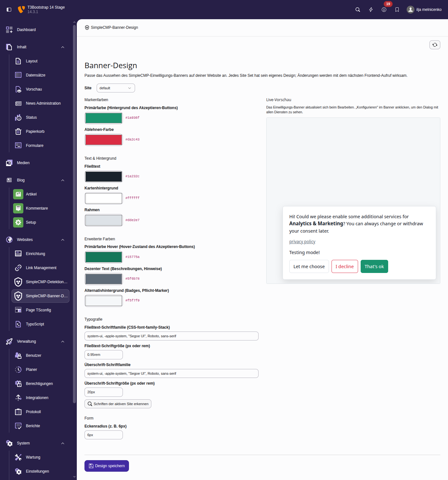Open the Alternativhintergrund color swatch
The image size is (448, 480).
click(x=104, y=300)
